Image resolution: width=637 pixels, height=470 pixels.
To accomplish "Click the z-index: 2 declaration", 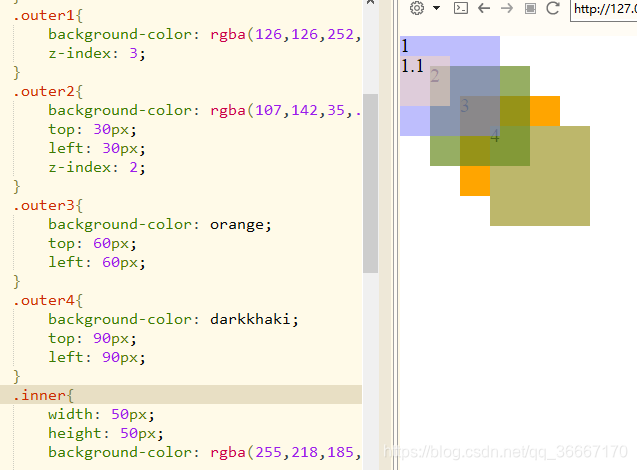I will coord(97,167).
